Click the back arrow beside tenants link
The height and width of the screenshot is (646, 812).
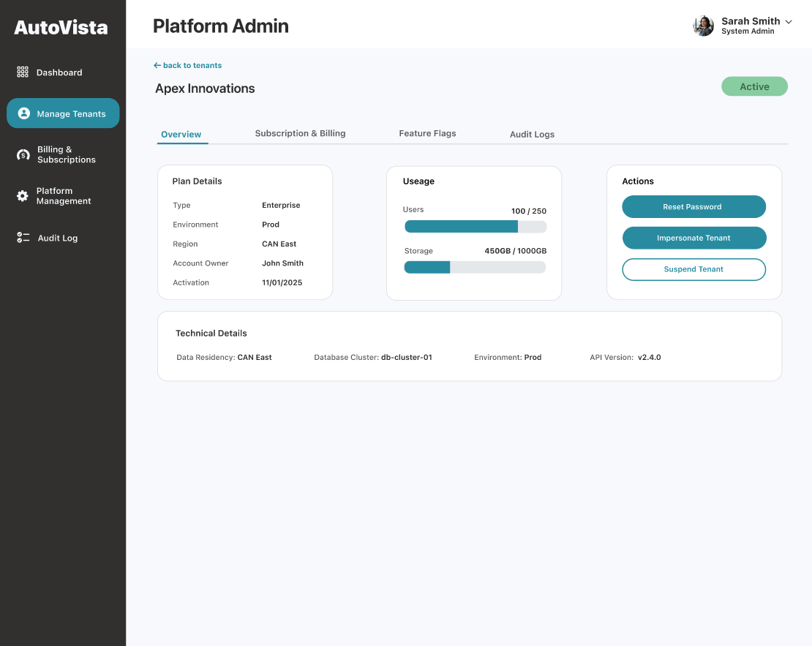pos(157,65)
